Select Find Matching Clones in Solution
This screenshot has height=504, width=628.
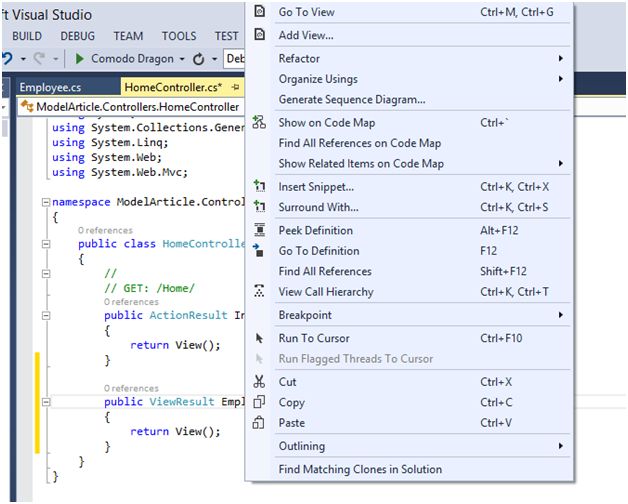point(360,469)
